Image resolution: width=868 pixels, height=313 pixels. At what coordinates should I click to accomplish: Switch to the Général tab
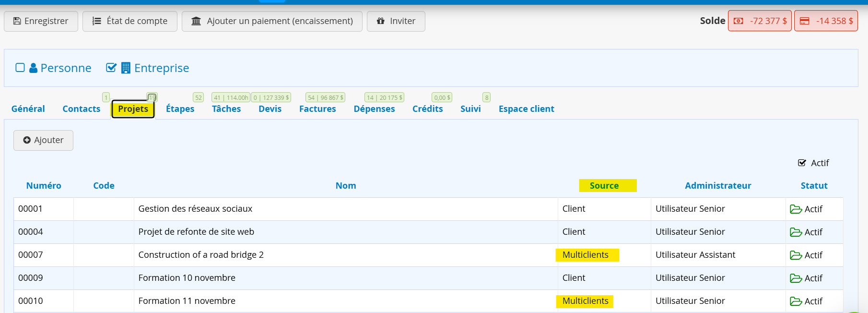(x=28, y=109)
